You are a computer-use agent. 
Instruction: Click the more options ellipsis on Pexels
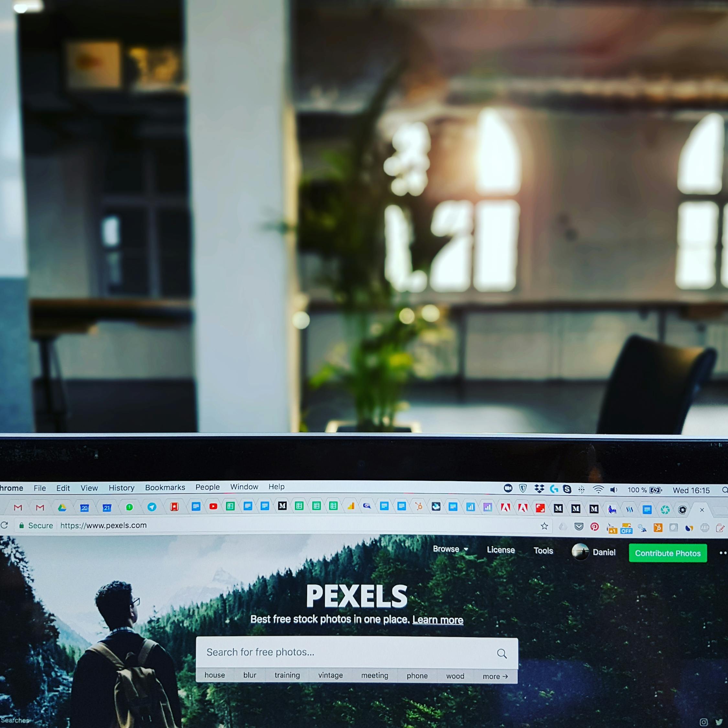(x=721, y=553)
